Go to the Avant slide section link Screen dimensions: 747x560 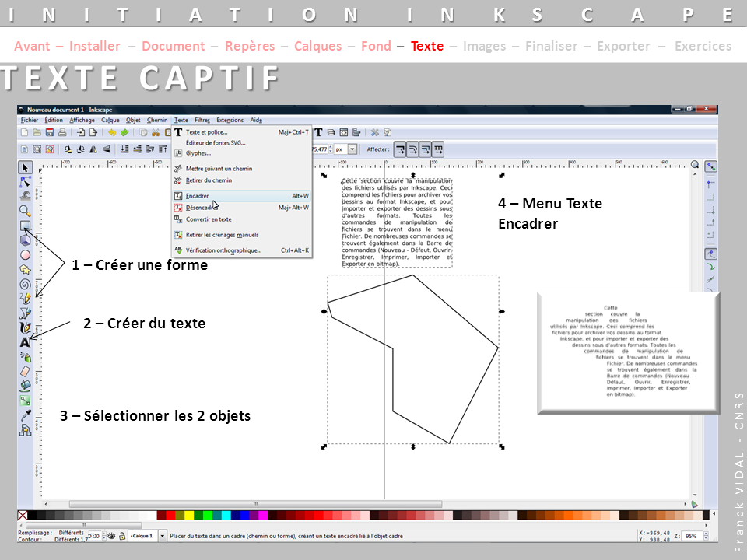(x=32, y=46)
